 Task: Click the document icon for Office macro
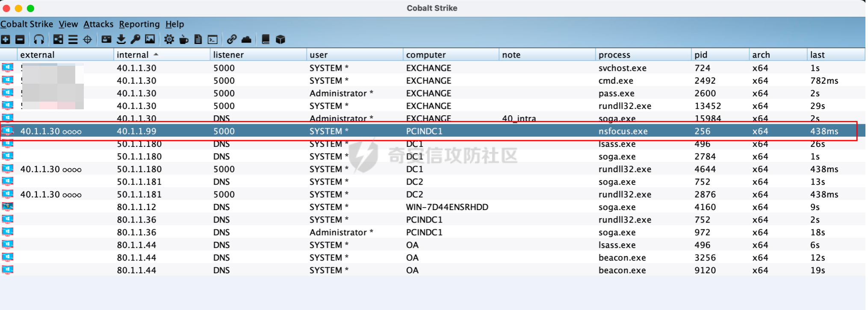[198, 40]
